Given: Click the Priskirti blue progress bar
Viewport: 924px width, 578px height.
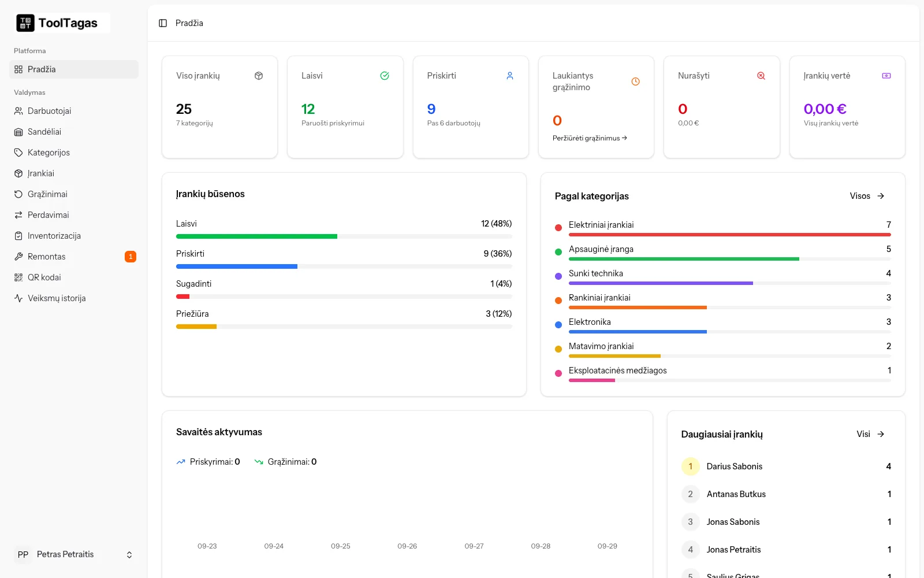Looking at the screenshot, I should 237,266.
